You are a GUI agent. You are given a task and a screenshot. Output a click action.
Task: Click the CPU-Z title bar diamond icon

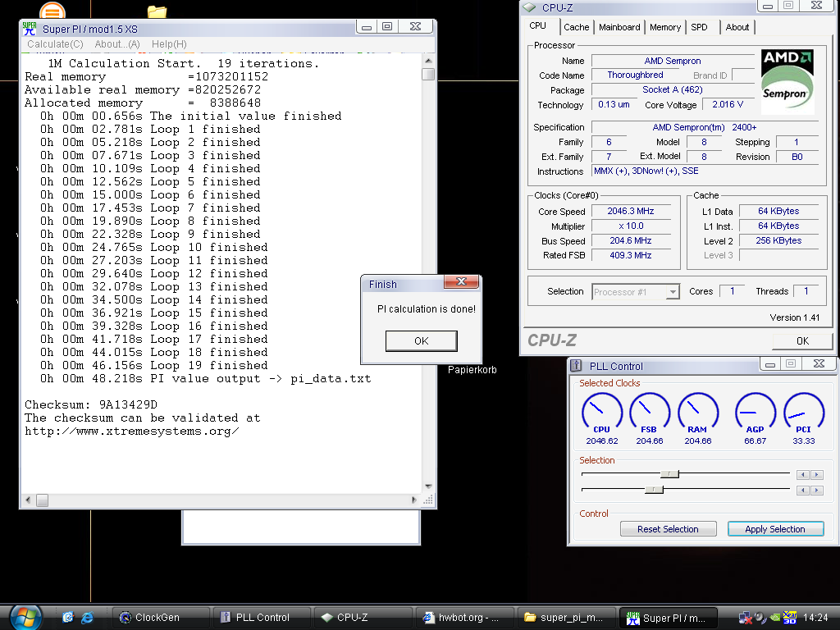[x=529, y=7]
